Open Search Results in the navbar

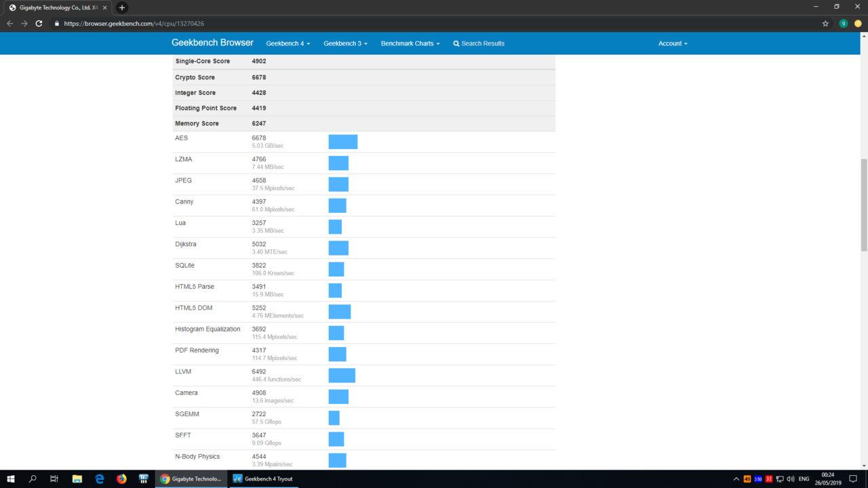pos(479,43)
